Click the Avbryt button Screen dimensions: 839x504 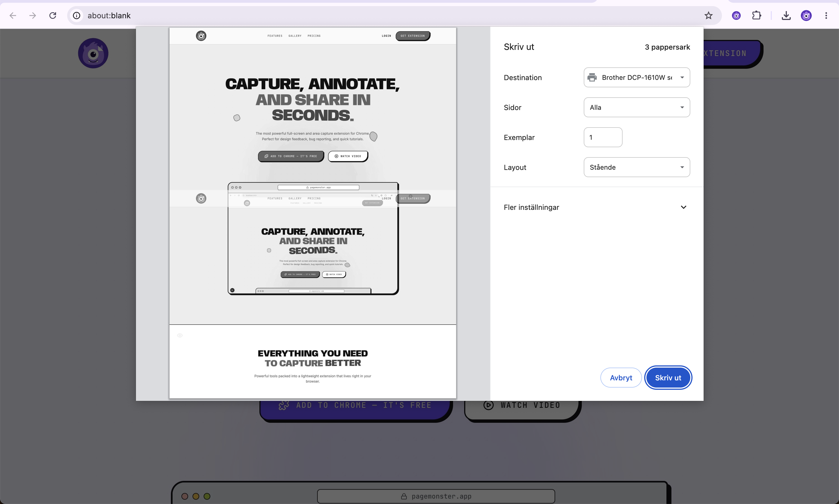point(621,378)
